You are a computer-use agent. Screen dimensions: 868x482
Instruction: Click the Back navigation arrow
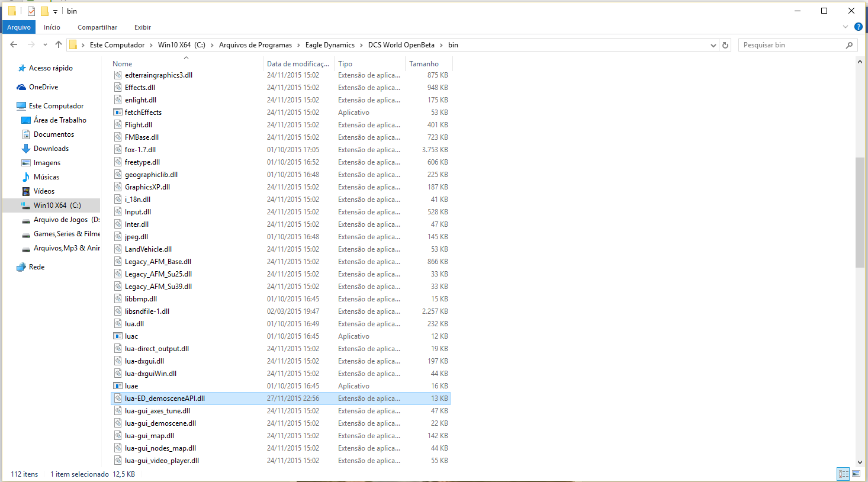coord(14,44)
